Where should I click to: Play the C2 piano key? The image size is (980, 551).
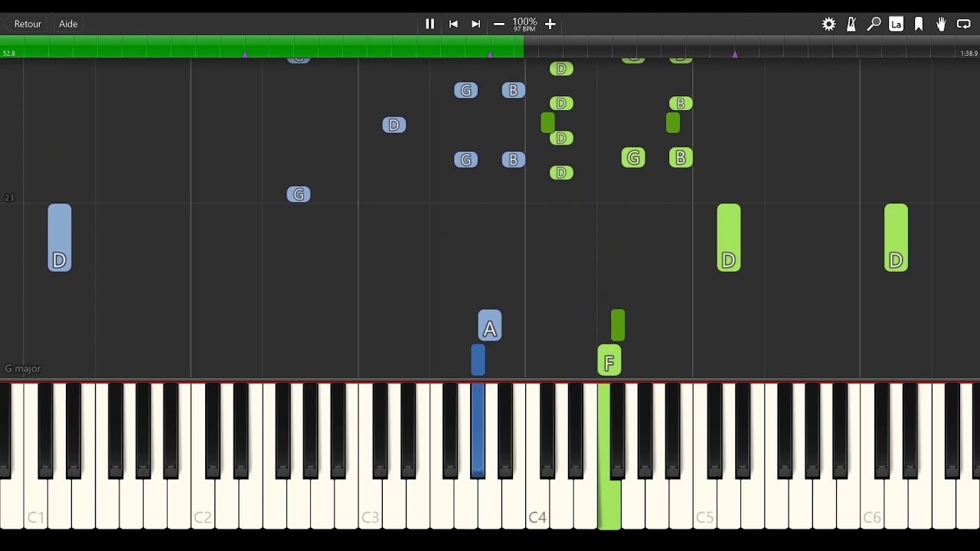coord(203,505)
